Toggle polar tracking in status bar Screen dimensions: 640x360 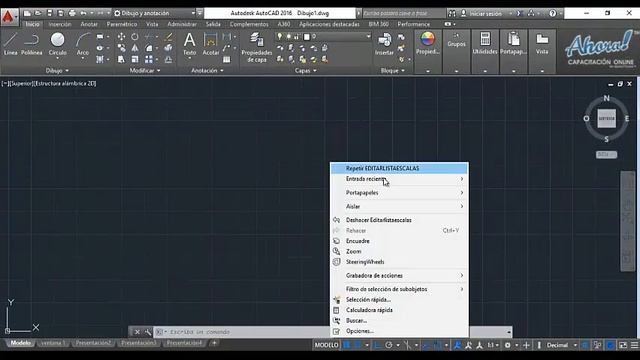[x=389, y=345]
